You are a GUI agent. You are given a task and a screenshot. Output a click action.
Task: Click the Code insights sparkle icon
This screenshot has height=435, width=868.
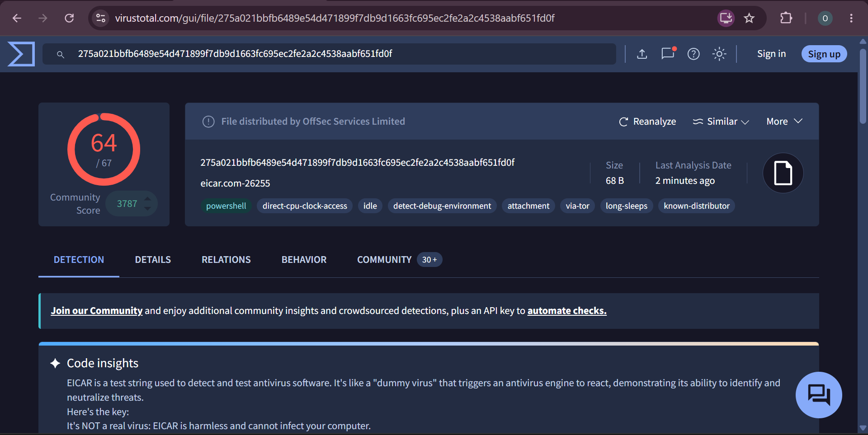(55, 363)
